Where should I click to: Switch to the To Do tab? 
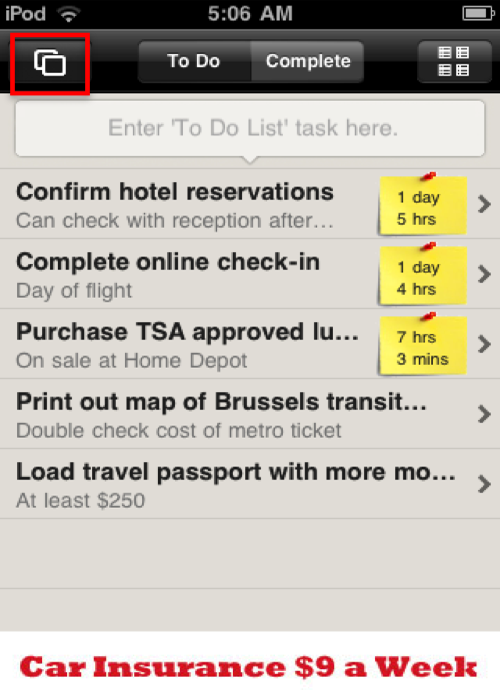pos(194,62)
